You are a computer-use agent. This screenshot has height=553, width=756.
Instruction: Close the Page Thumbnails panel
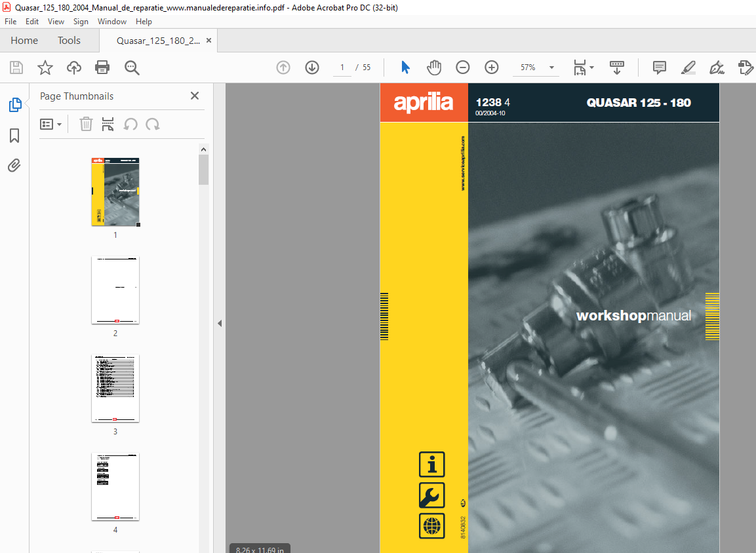[195, 96]
